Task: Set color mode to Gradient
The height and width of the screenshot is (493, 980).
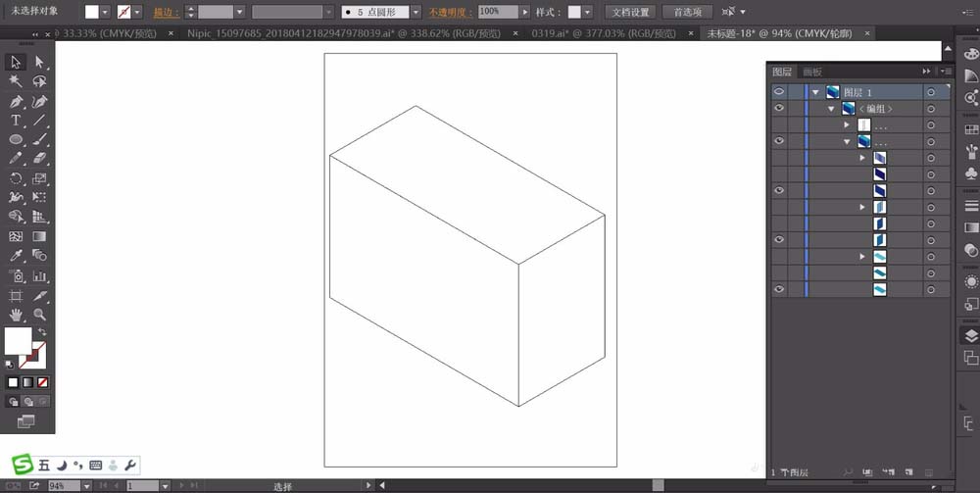Action: pos(28,382)
